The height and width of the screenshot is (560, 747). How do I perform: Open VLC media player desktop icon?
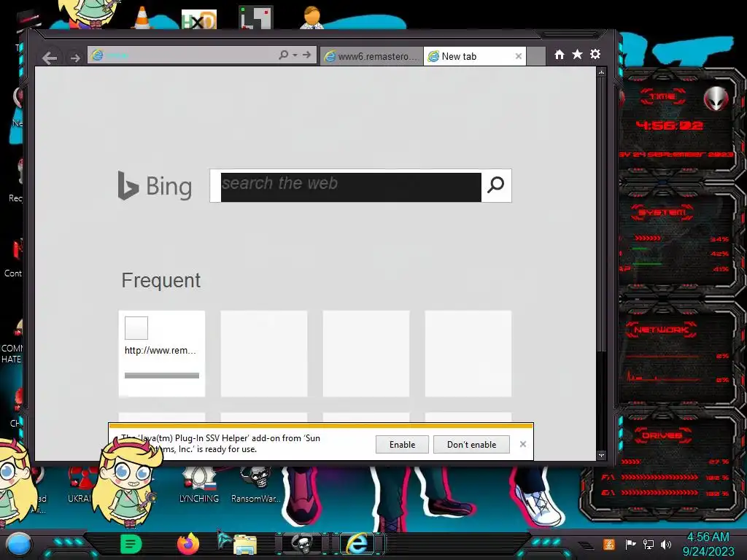pos(142,17)
